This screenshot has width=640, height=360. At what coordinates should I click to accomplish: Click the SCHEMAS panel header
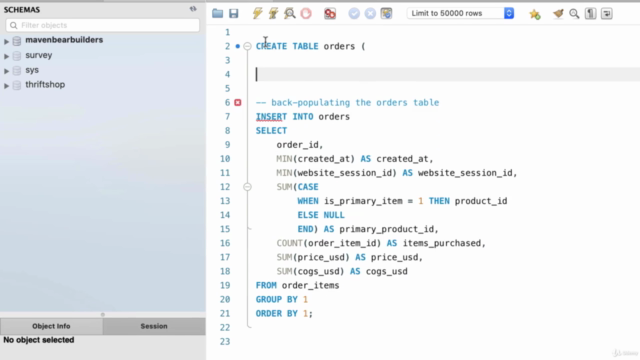click(x=22, y=10)
